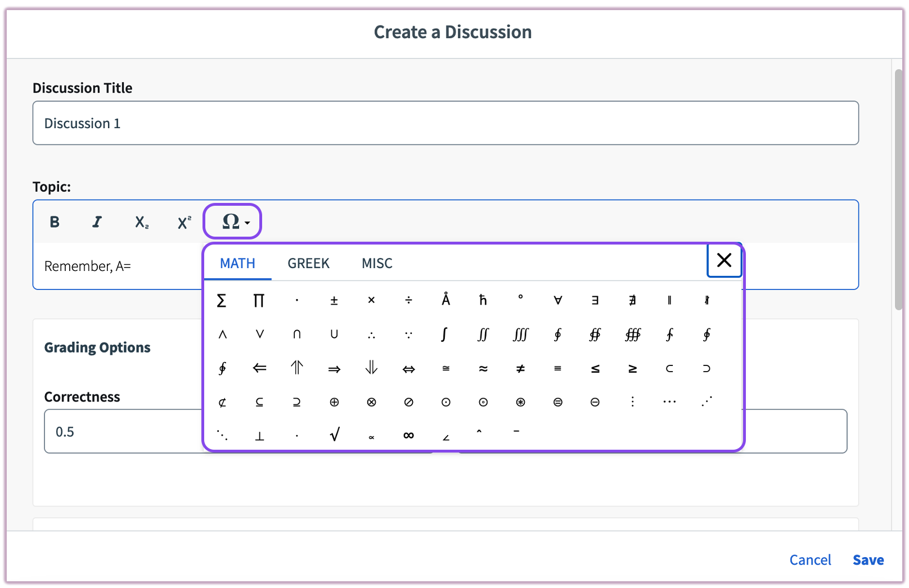Click the Save button
This screenshot has width=909, height=588.
[868, 560]
